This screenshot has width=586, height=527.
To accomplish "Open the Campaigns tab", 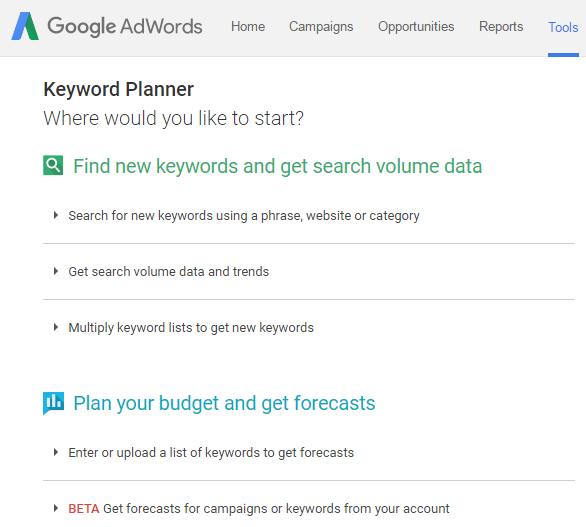I will point(321,27).
